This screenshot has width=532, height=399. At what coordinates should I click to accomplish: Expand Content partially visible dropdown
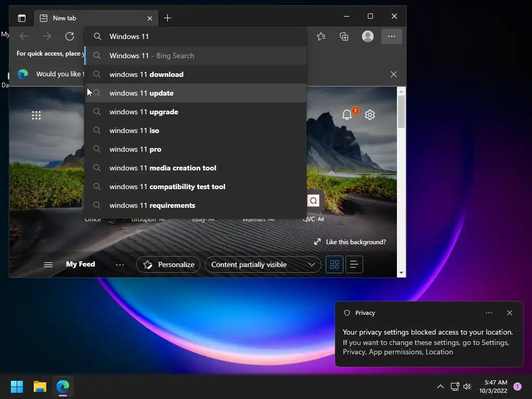(263, 264)
